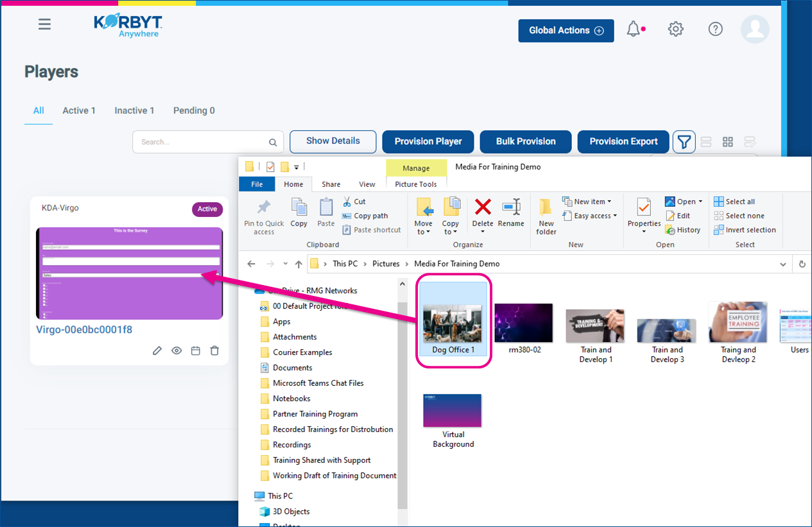The image size is (812, 527).
Task: Click the Players search field
Action: pyautogui.click(x=209, y=142)
